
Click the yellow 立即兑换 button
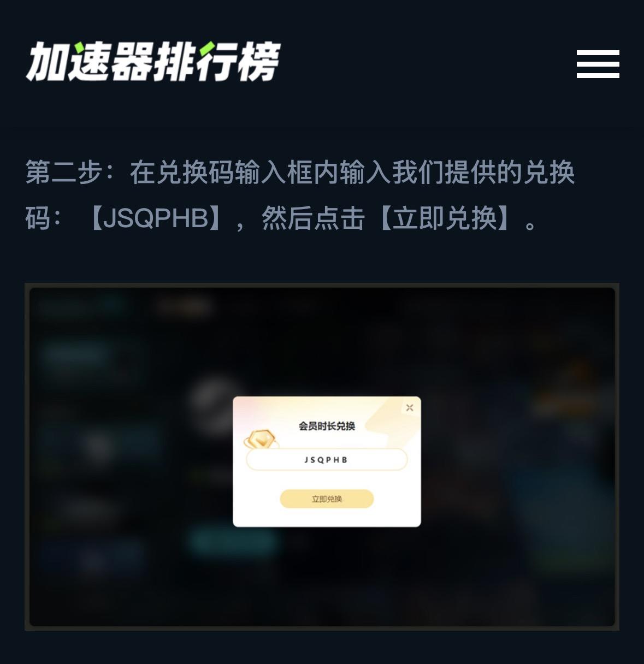(x=327, y=499)
